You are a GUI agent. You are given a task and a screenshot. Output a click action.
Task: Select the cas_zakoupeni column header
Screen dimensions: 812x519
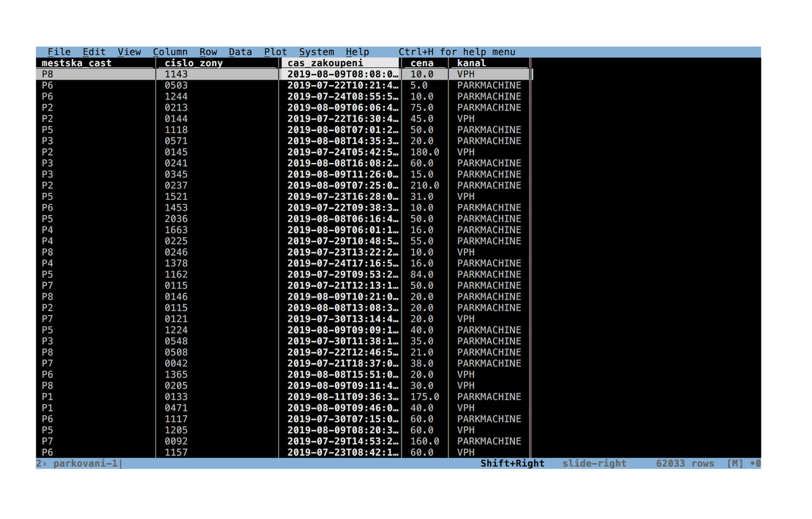click(340, 63)
